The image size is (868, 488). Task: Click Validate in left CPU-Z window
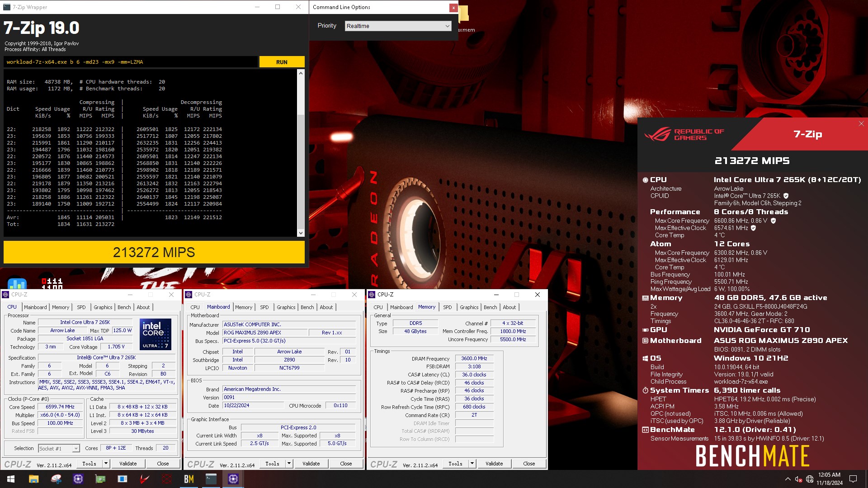tap(128, 464)
